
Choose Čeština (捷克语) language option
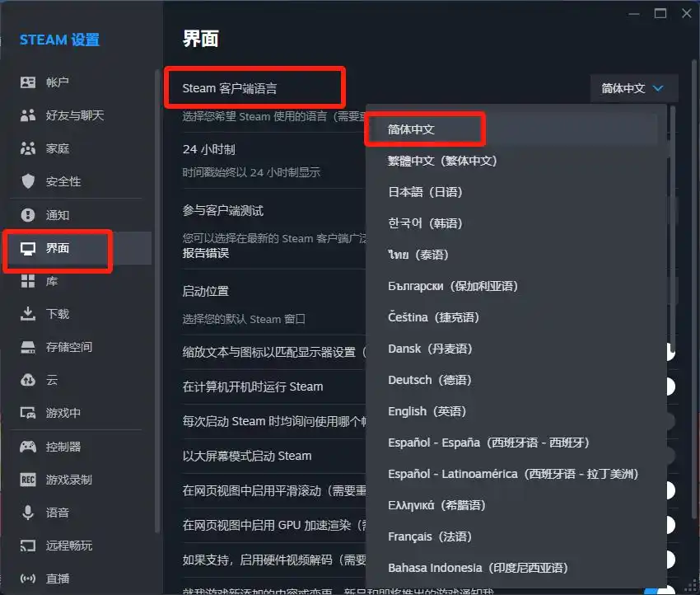tap(511, 317)
